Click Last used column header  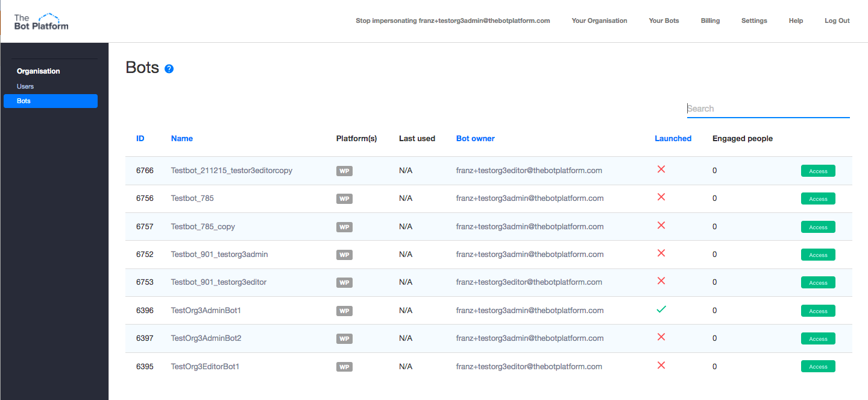coord(417,138)
